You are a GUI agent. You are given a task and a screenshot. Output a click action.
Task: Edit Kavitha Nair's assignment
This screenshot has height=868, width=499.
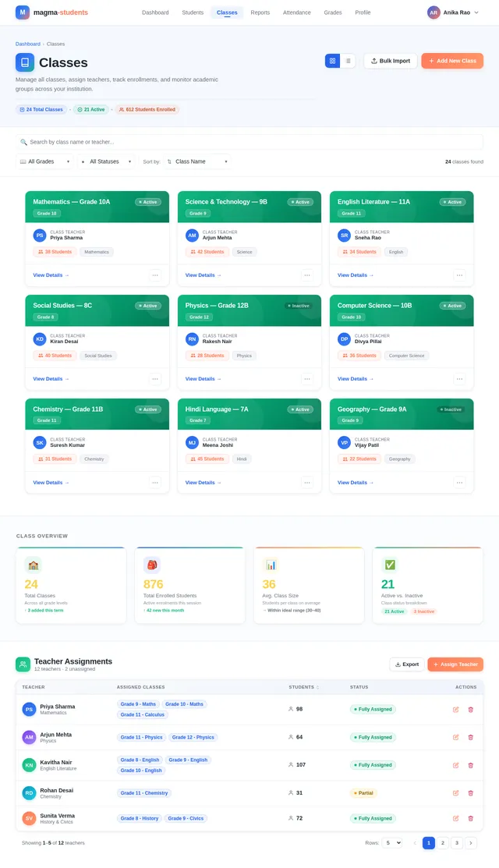click(456, 765)
